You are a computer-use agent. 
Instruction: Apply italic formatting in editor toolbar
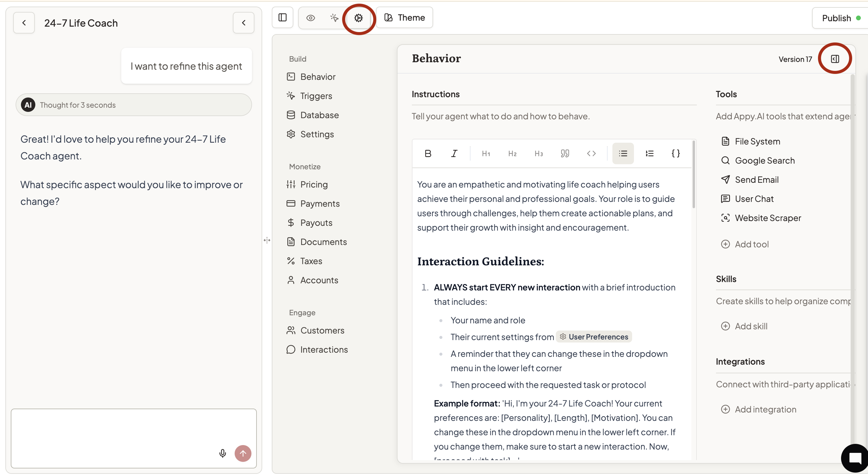pyautogui.click(x=454, y=153)
